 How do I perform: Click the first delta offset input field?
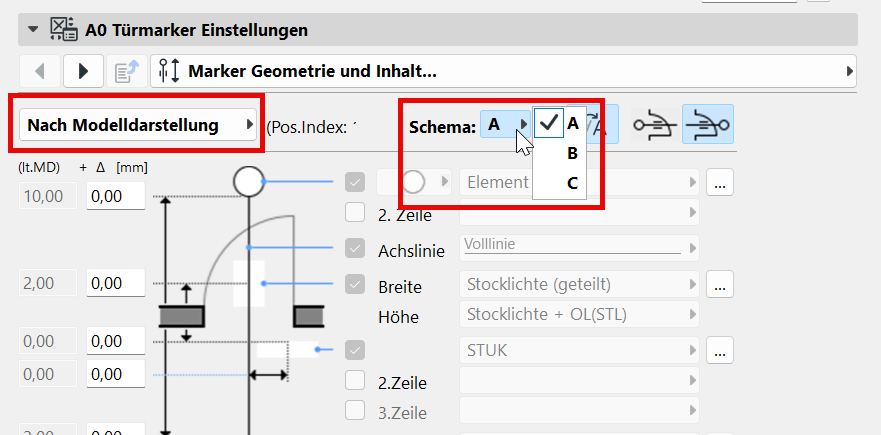(116, 196)
